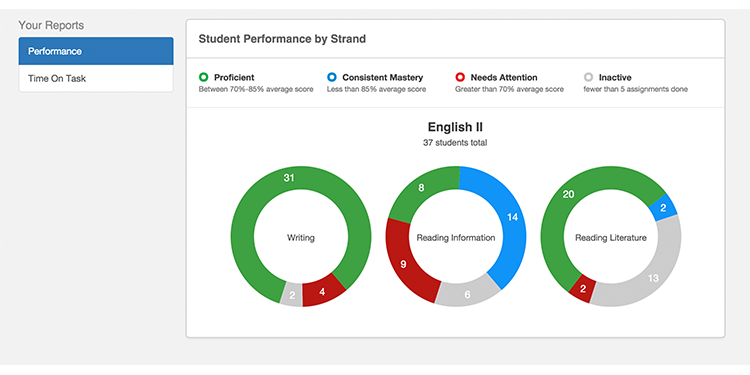Select Writing chart's red segment labeled 4
750x375 pixels.
[322, 291]
